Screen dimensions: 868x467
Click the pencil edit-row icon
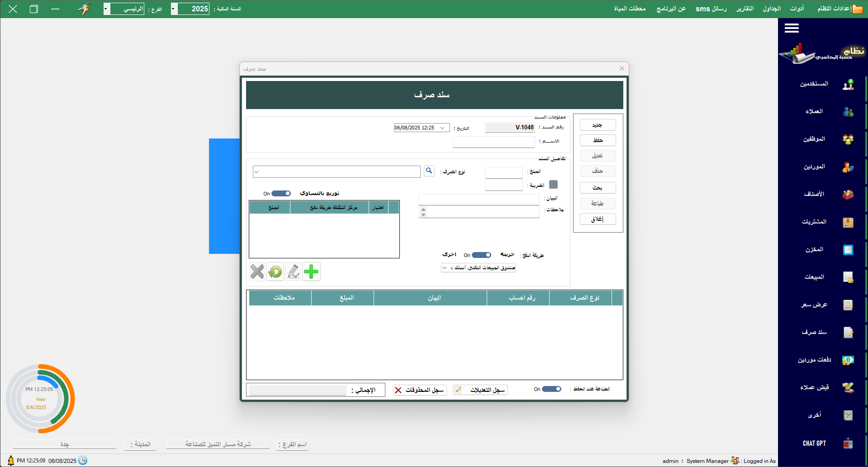coord(293,272)
